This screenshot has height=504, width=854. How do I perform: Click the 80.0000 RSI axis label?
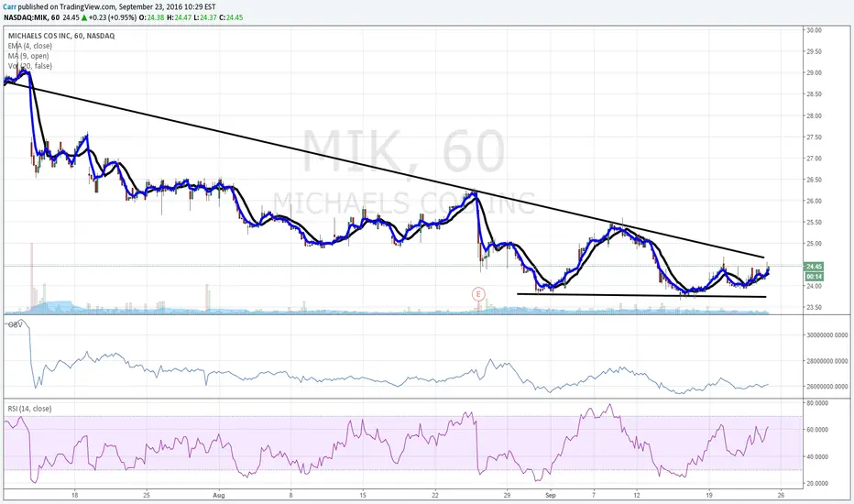817,403
